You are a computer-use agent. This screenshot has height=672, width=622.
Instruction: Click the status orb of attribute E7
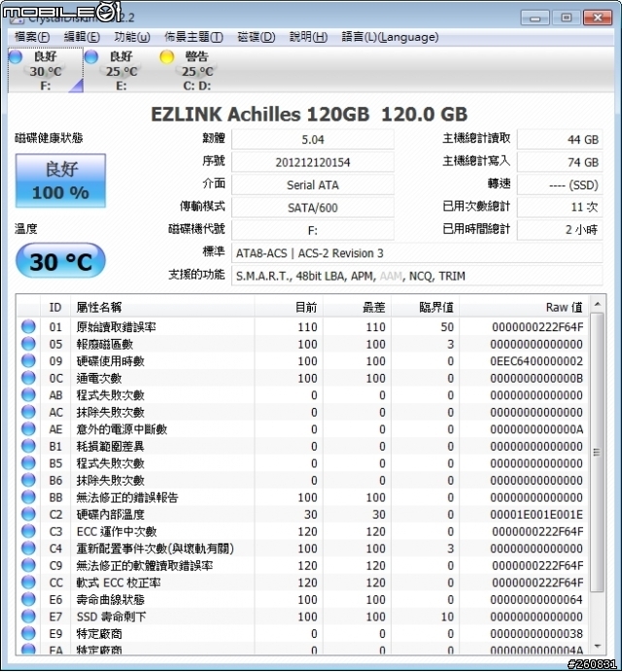click(x=28, y=617)
